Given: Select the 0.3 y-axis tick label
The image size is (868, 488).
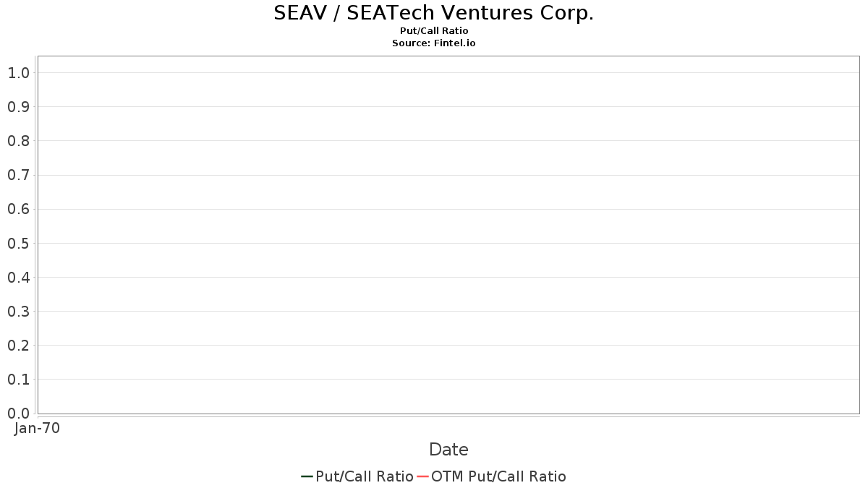Looking at the screenshot, I should click(x=18, y=312).
